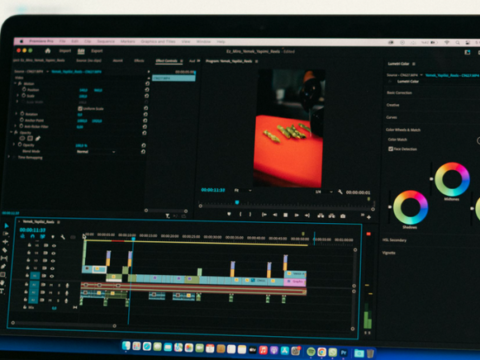
Task: Toggle the Uniform Scale checkbox
Action: pos(80,109)
